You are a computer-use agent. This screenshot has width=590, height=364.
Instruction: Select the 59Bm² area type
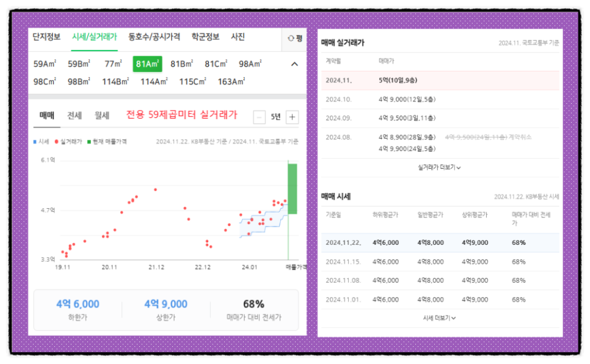pyautogui.click(x=79, y=64)
